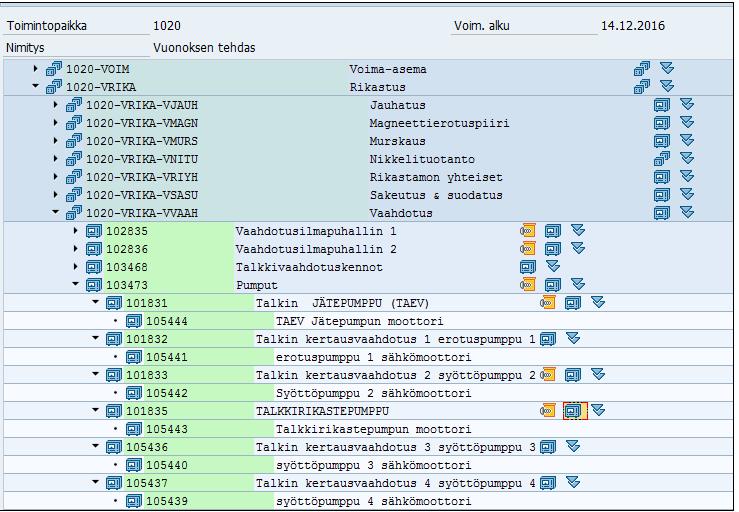Click description Magneettierotuspiiri

[x=439, y=123]
